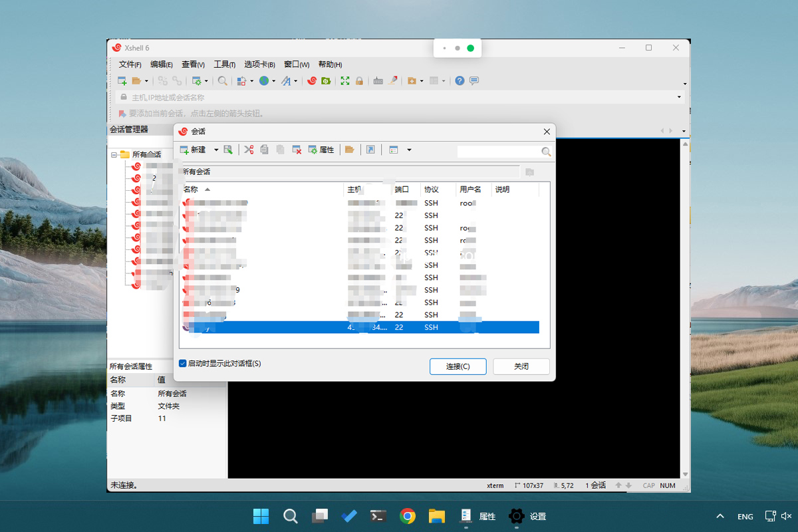Click the bookmark arrow icon beside 要添加当前会话
The height and width of the screenshot is (532, 798).
coord(122,114)
